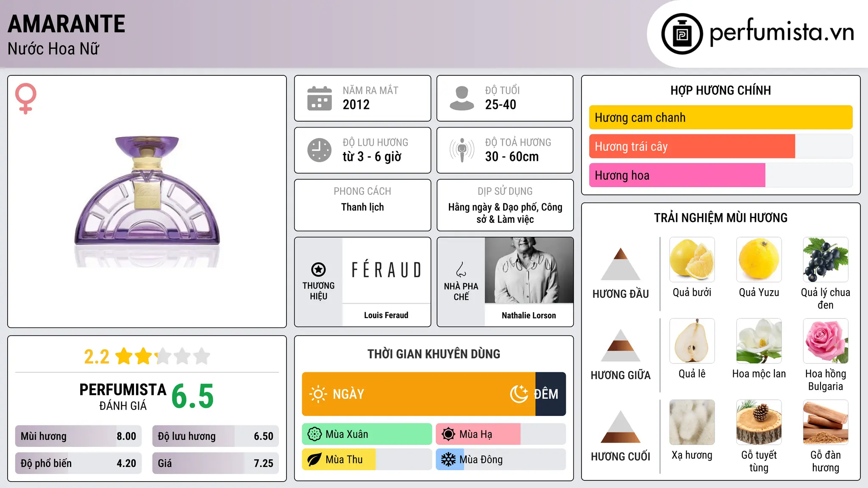
Task: Click the calendar icon beside Năm ra mắt
Action: point(320,98)
